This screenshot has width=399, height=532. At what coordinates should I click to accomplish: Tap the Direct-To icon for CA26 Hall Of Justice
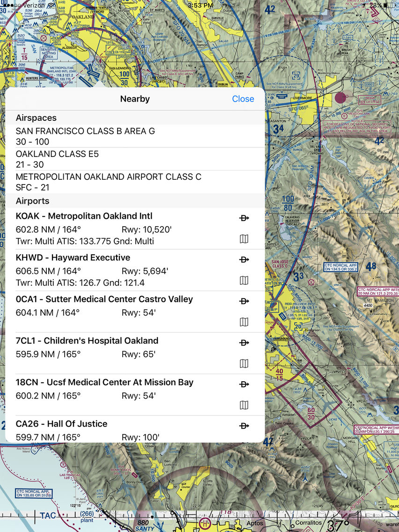pos(244,425)
